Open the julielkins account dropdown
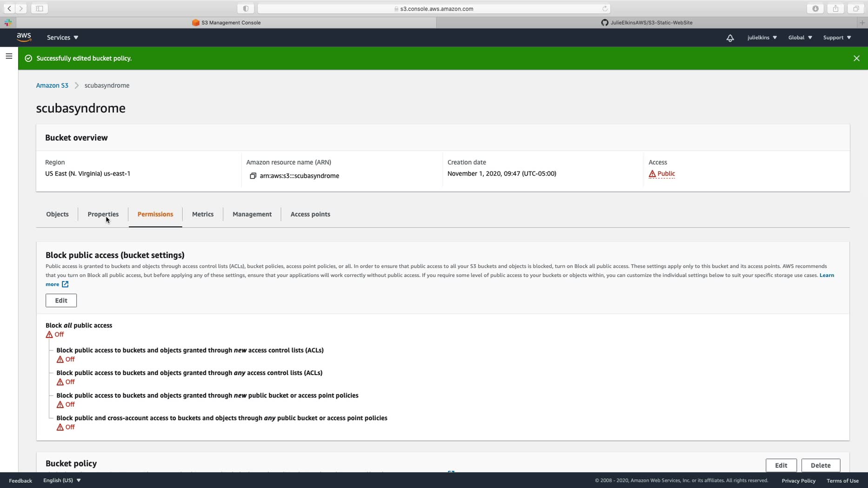 coord(762,38)
